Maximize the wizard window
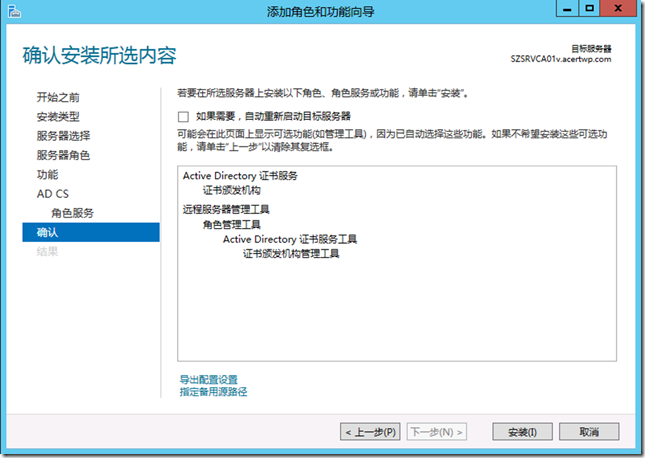645x458 pixels. [x=589, y=8]
